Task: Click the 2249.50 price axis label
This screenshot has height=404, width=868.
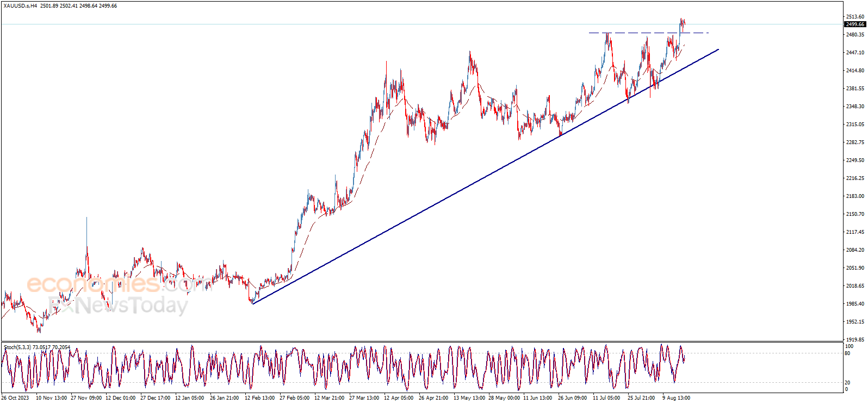Action: (855, 160)
